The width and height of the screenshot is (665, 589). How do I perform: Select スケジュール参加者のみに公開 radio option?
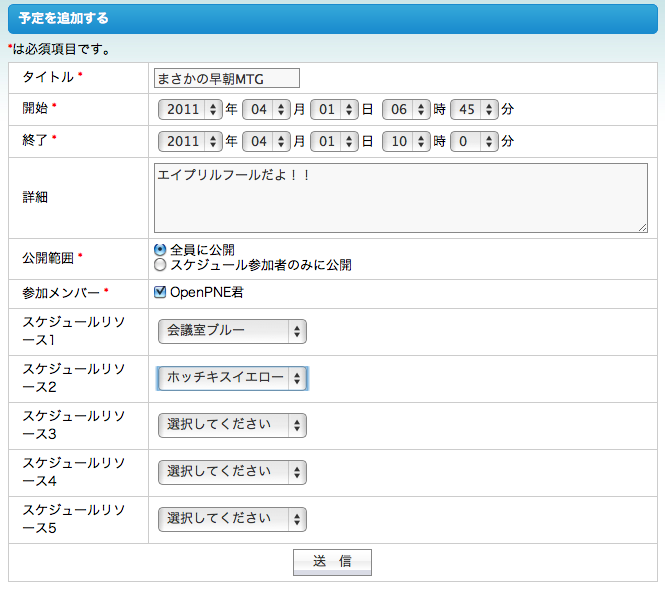click(x=160, y=266)
